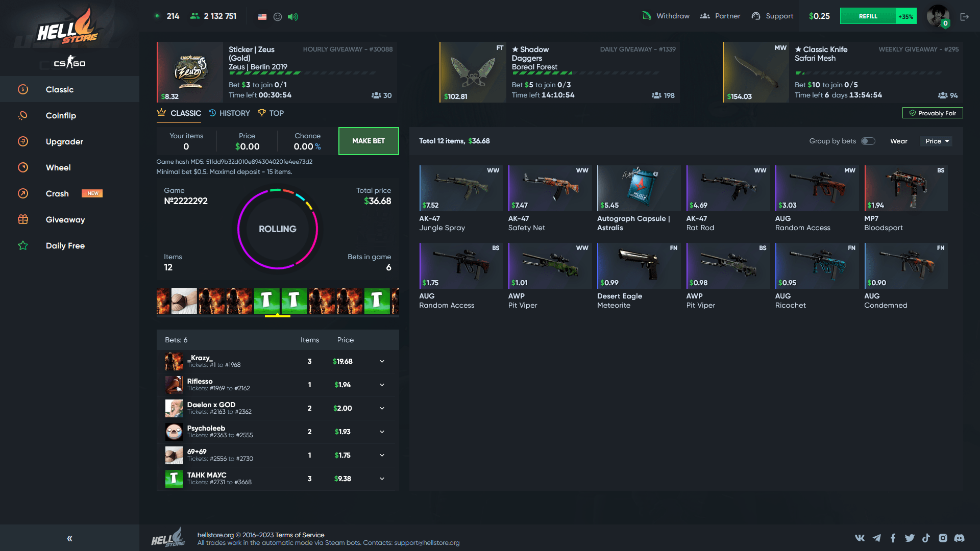
Task: Open the Partner page
Action: pyautogui.click(x=720, y=16)
